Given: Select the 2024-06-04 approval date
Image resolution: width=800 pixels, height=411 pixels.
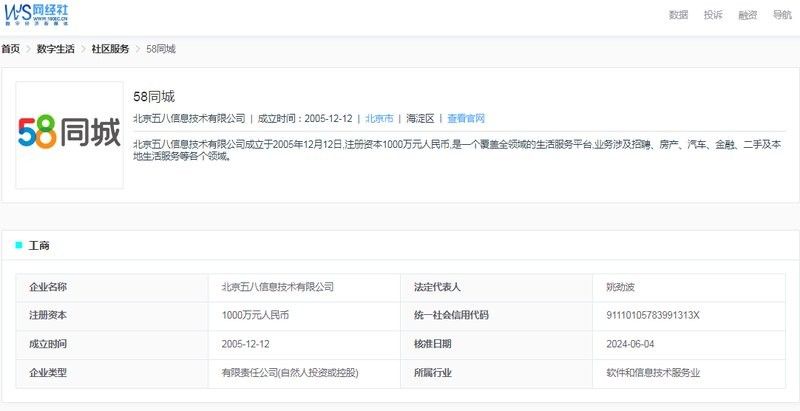Looking at the screenshot, I should click(x=630, y=344).
